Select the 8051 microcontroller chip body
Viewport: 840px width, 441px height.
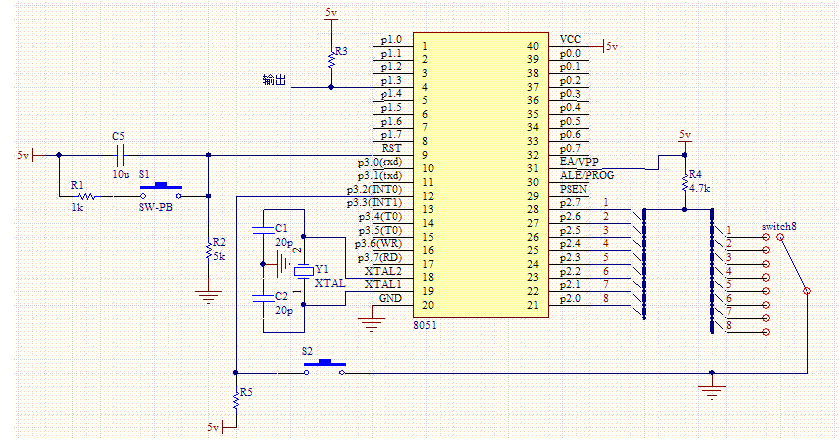point(481,175)
